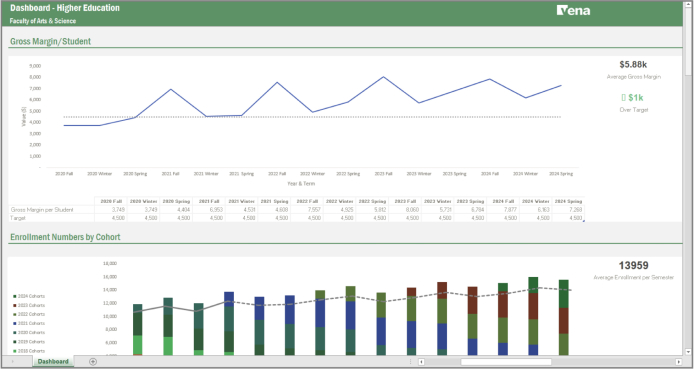Click the 2019 Cohorts legend entry
The image size is (694, 369).
click(29, 342)
